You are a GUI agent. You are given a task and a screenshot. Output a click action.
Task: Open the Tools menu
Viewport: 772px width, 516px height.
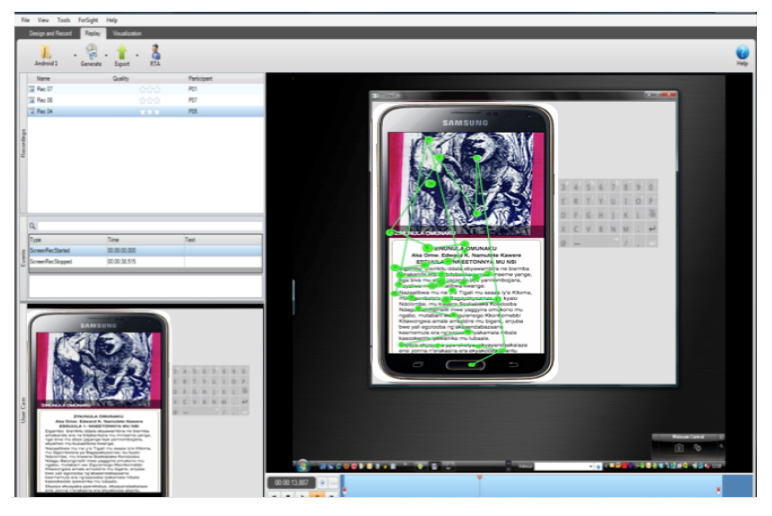pyautogui.click(x=64, y=20)
